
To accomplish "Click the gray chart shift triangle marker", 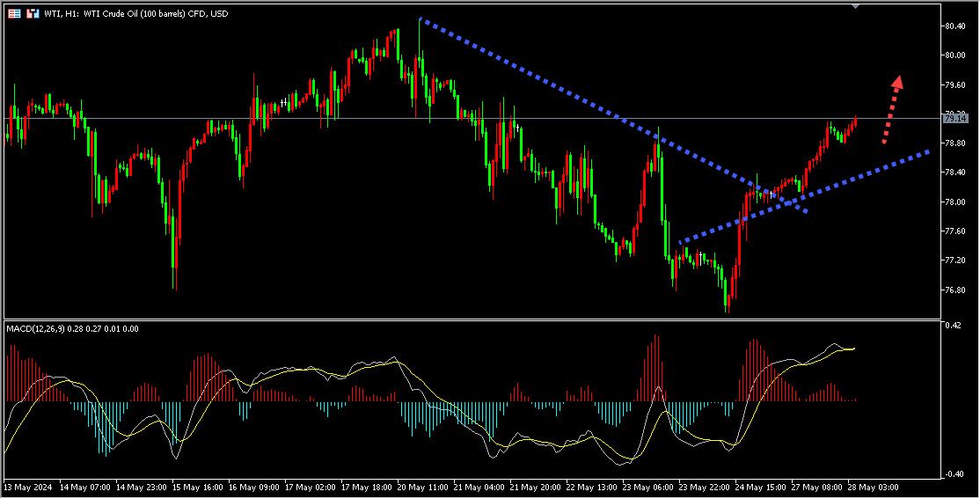I will pyautogui.click(x=856, y=5).
